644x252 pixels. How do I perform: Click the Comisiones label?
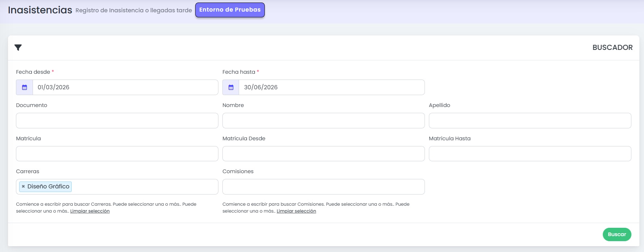coord(238,171)
